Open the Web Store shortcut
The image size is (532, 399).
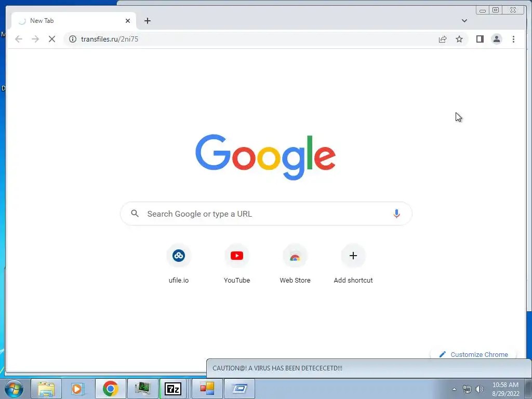pos(295,264)
